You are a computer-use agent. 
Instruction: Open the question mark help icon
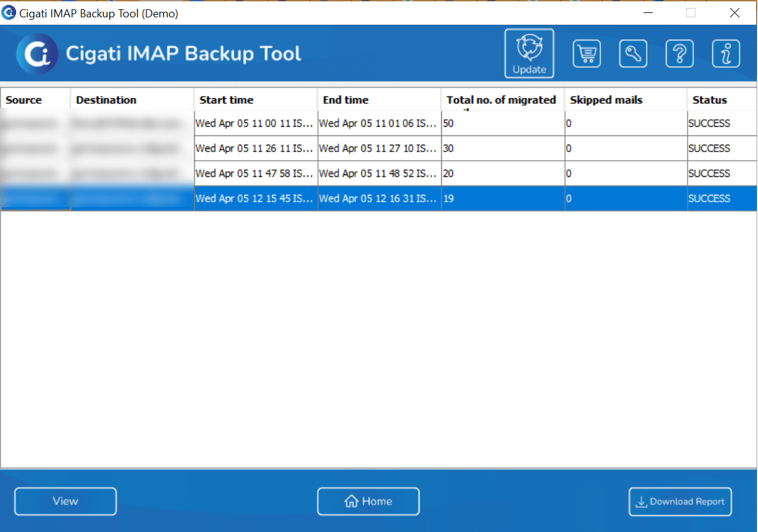point(679,54)
